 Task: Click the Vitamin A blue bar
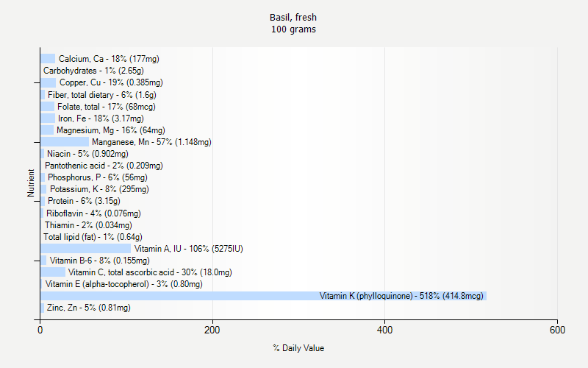click(86, 249)
